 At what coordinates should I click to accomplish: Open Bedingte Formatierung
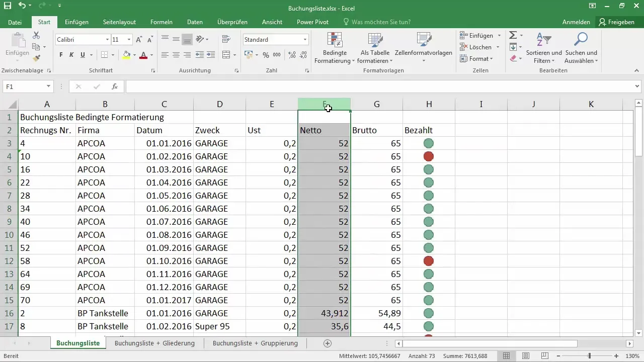coord(335,48)
